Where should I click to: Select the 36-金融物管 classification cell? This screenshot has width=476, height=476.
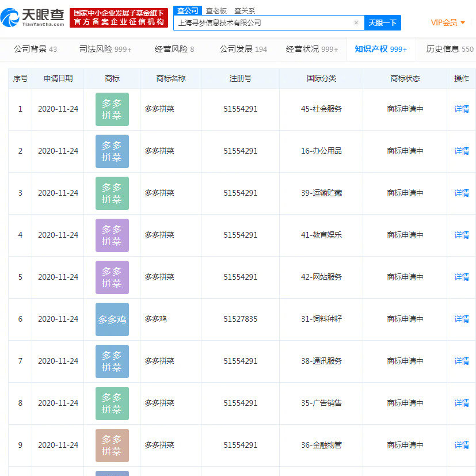pos(322,445)
